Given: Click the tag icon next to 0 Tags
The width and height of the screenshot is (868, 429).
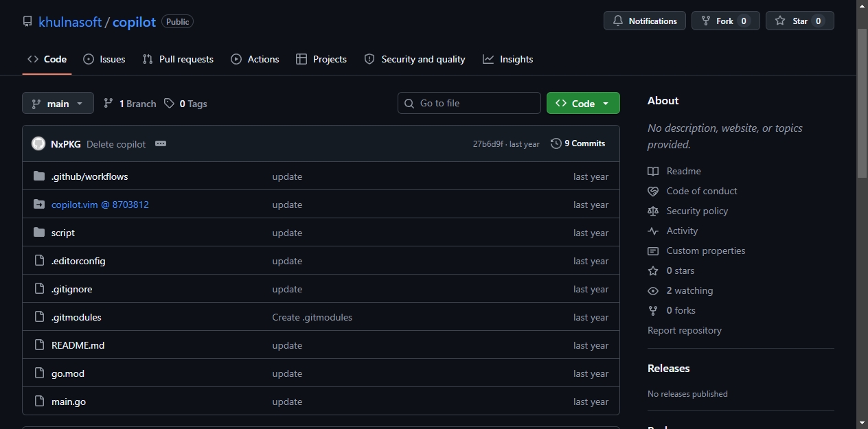Looking at the screenshot, I should (169, 104).
